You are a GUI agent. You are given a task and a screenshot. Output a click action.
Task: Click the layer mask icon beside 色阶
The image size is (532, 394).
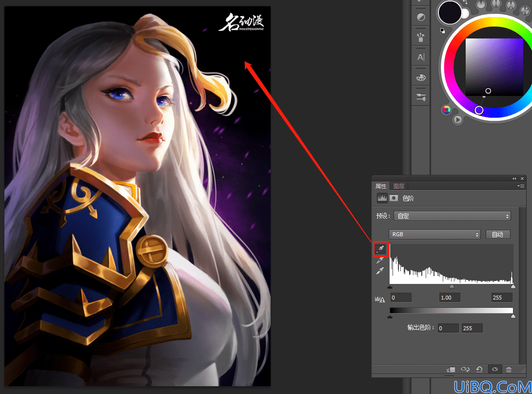tap(394, 198)
